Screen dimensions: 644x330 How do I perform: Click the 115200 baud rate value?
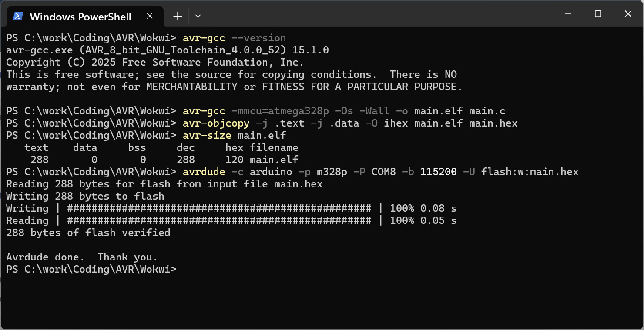pyautogui.click(x=438, y=172)
